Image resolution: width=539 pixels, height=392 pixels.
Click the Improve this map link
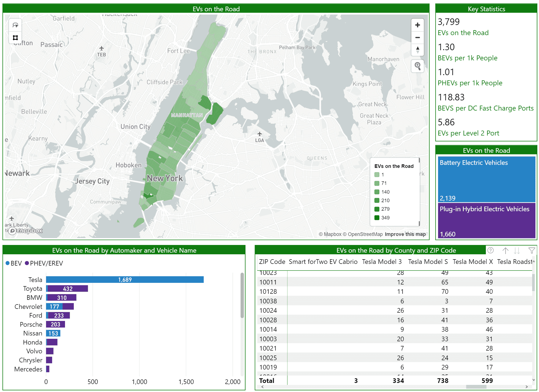click(x=405, y=234)
